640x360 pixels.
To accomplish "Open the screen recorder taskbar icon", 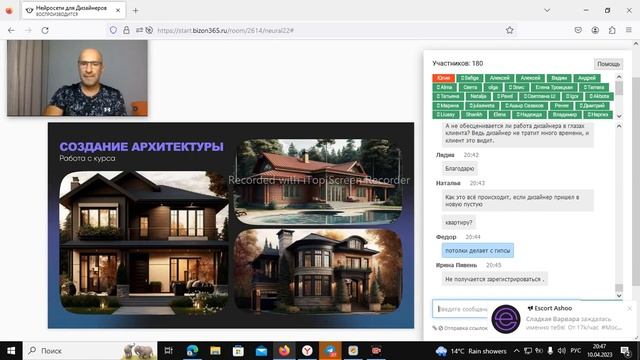I will pos(376,351).
